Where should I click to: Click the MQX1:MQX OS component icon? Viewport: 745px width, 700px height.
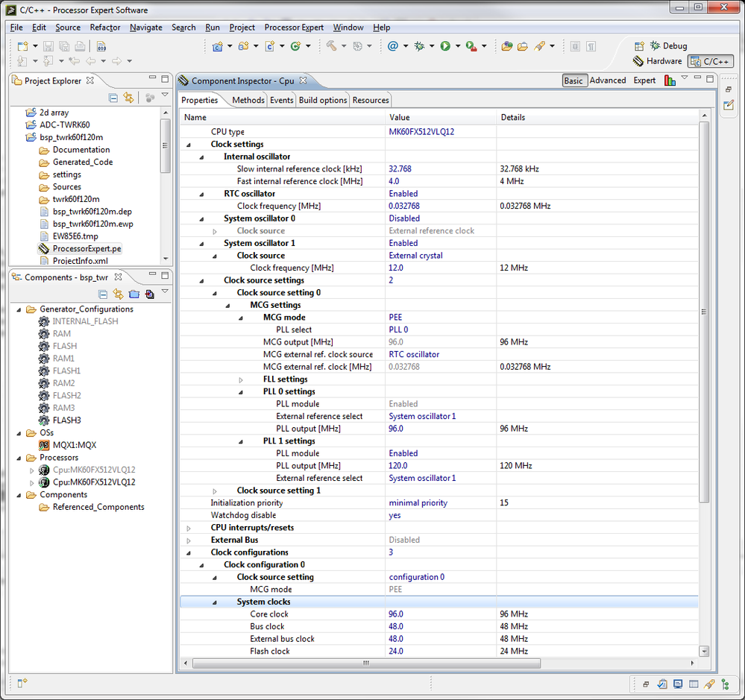click(44, 445)
